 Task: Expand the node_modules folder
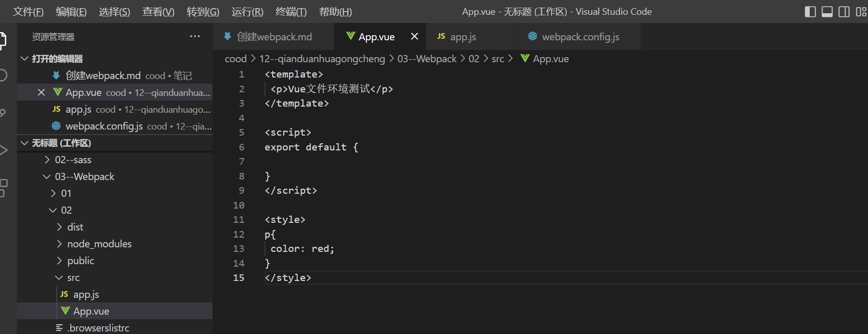coord(60,244)
